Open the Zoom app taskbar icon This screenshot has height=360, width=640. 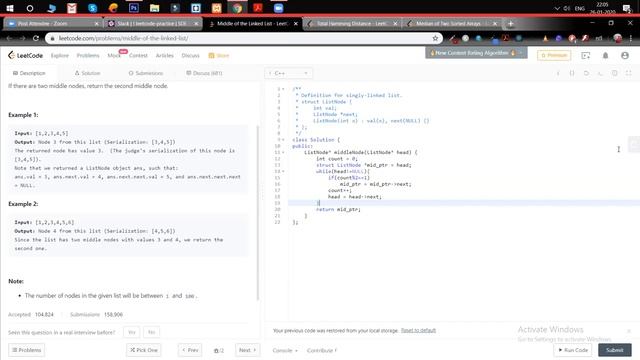[x=278, y=8]
